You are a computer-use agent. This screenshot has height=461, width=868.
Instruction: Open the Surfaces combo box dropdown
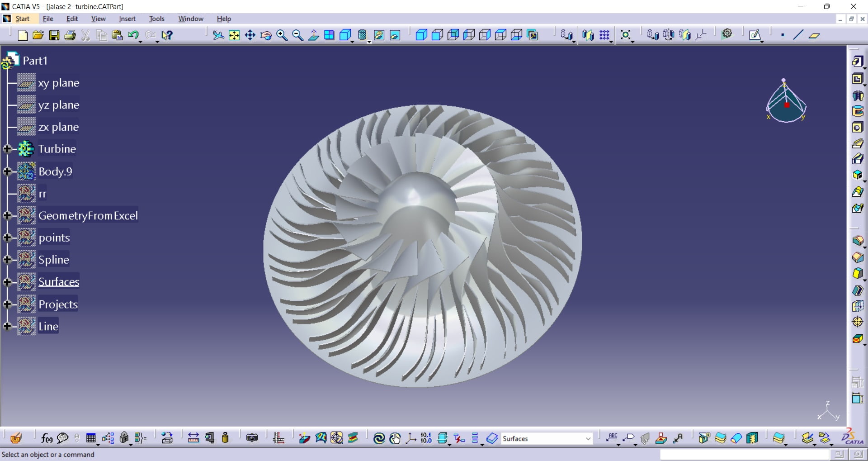pyautogui.click(x=588, y=438)
